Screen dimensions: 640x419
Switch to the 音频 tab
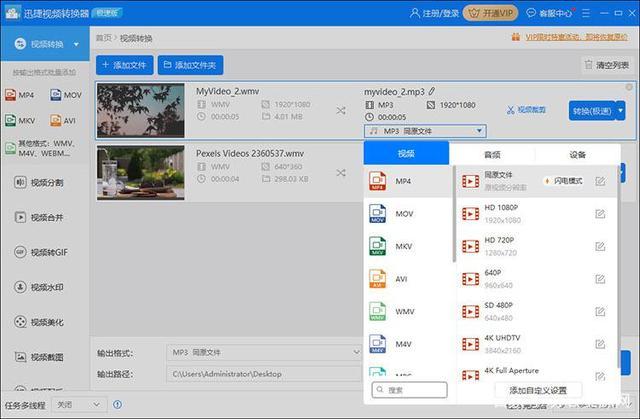(492, 155)
